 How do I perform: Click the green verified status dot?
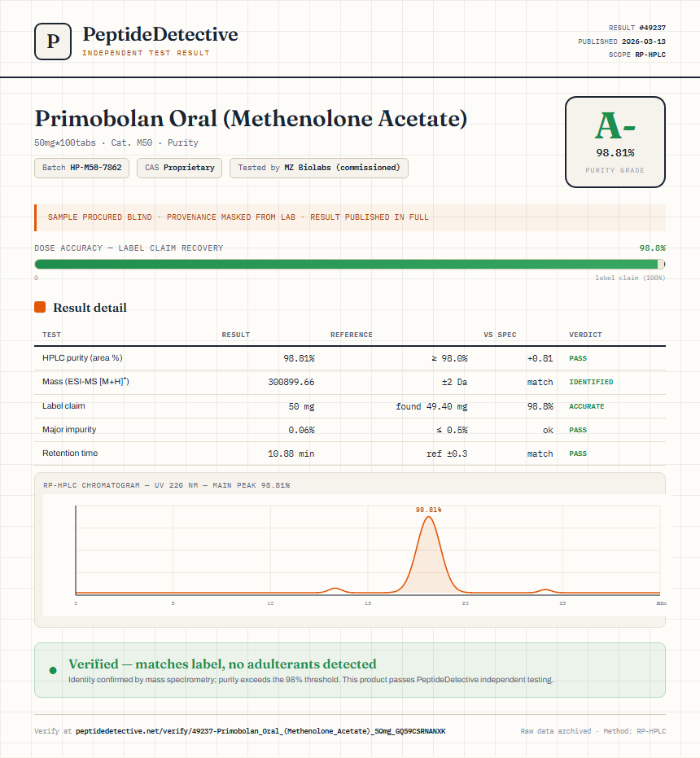click(x=53, y=670)
